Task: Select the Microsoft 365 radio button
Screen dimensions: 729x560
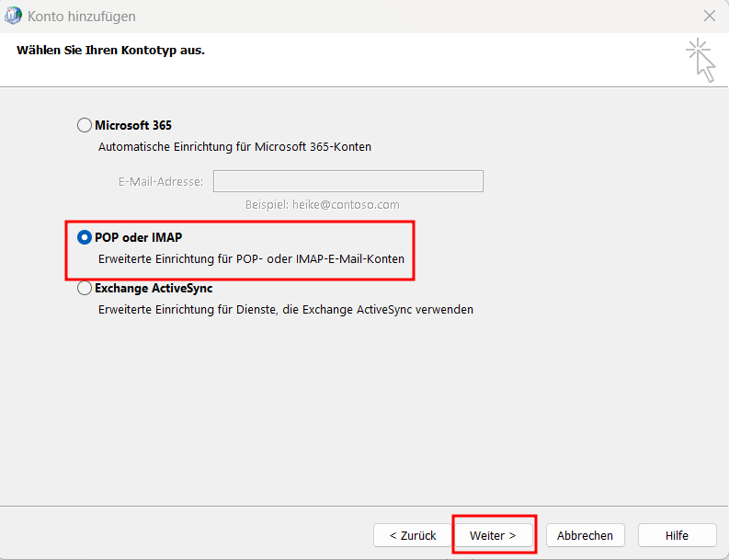Action: pyautogui.click(x=85, y=125)
